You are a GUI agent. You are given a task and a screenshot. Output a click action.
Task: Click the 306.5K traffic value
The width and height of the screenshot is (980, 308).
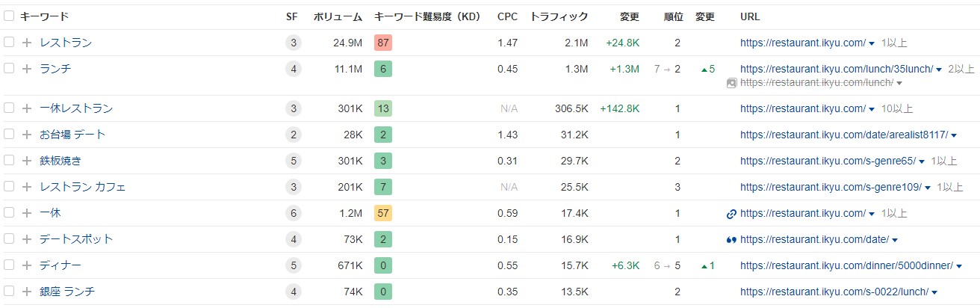pos(571,108)
